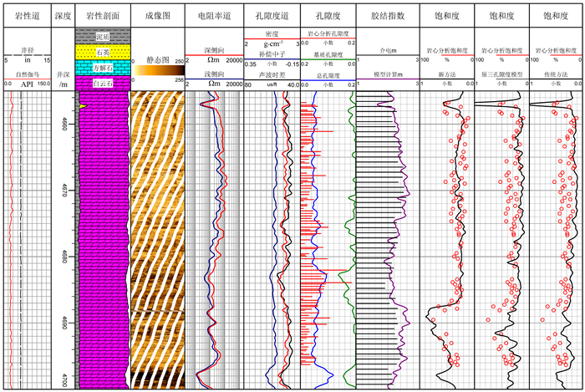Click the 基质孔隙度 green curve legend
585x392 pixels.
pyautogui.click(x=327, y=53)
